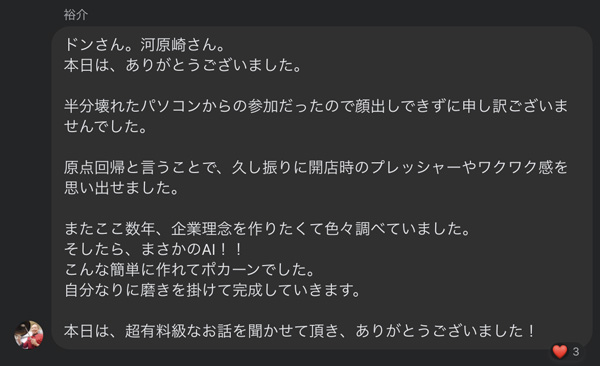
Task: Click the sender name 裕介
Action: (x=76, y=15)
